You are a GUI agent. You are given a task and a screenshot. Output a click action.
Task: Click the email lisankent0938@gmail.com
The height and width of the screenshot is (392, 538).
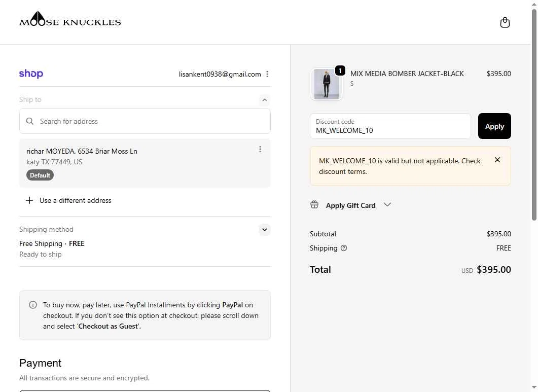pyautogui.click(x=220, y=74)
